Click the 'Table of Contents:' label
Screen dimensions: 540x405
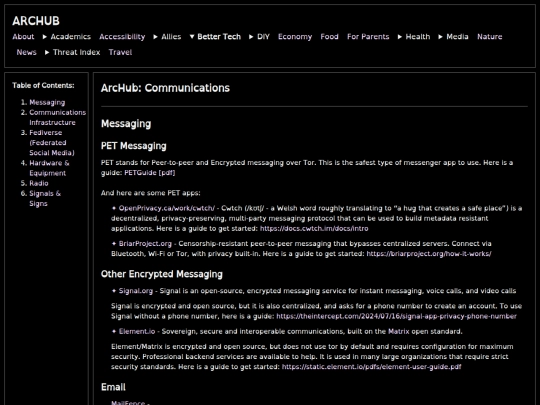coord(43,85)
